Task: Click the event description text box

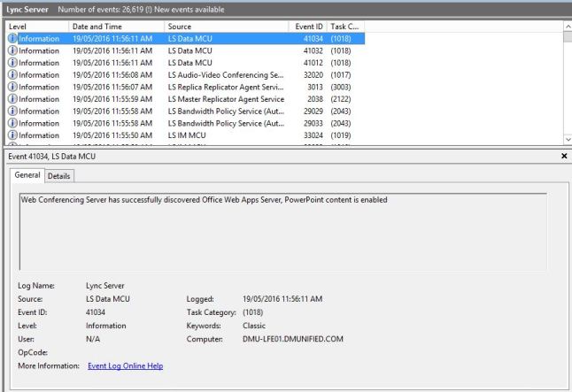Action: coord(282,232)
